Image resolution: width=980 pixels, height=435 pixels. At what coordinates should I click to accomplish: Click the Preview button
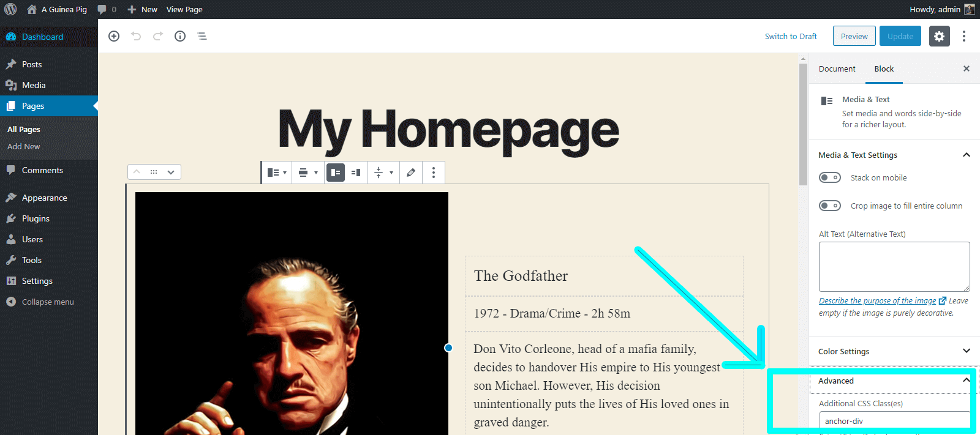pyautogui.click(x=854, y=36)
